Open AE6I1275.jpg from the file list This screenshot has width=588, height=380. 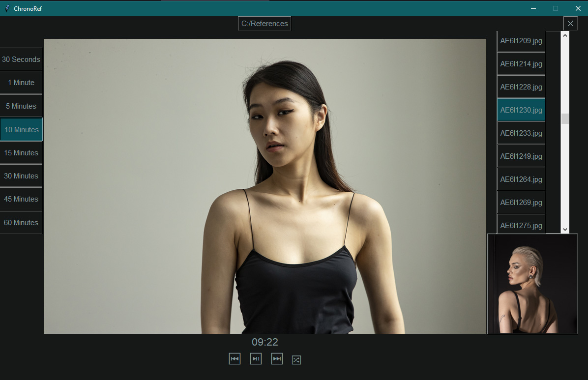[x=521, y=224]
